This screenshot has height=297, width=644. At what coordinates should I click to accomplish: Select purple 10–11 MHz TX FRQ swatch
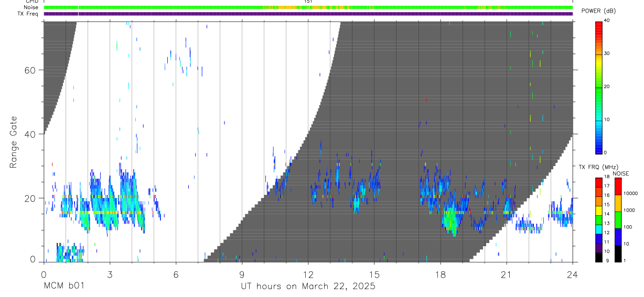pyautogui.click(x=598, y=248)
